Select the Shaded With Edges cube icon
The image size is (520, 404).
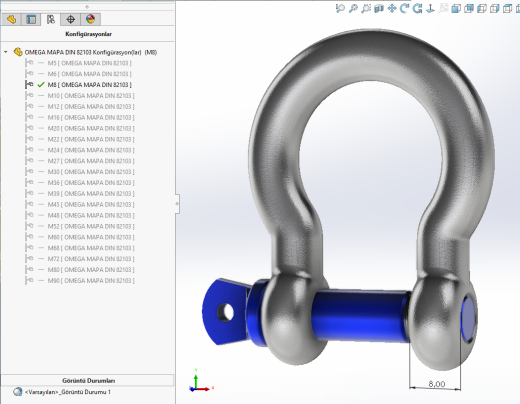(456, 9)
